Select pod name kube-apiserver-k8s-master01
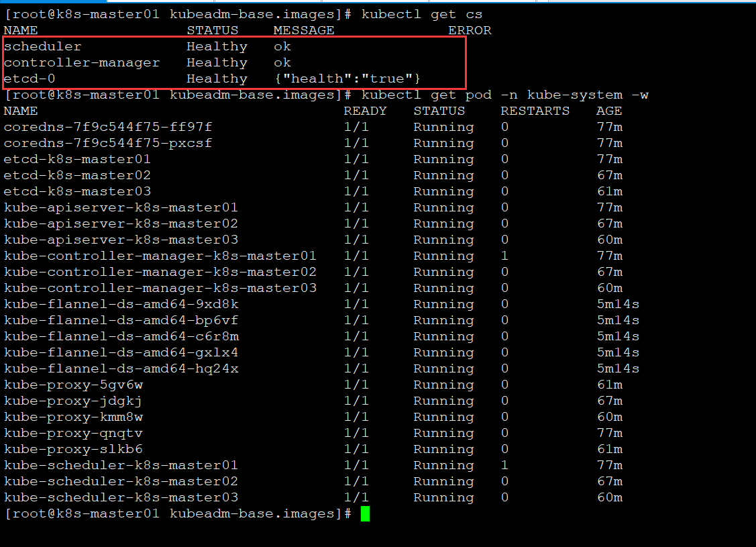Screen dimensions: 756x547 tap(121, 207)
